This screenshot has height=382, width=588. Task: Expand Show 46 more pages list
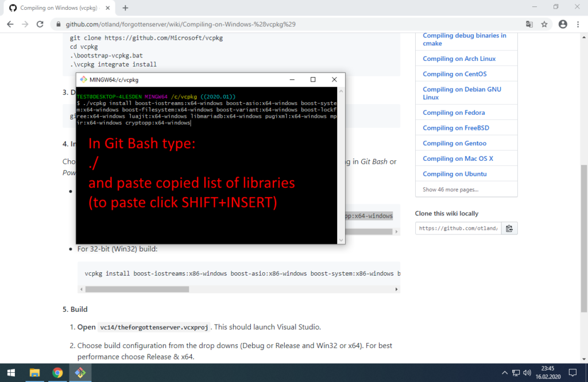coord(450,190)
